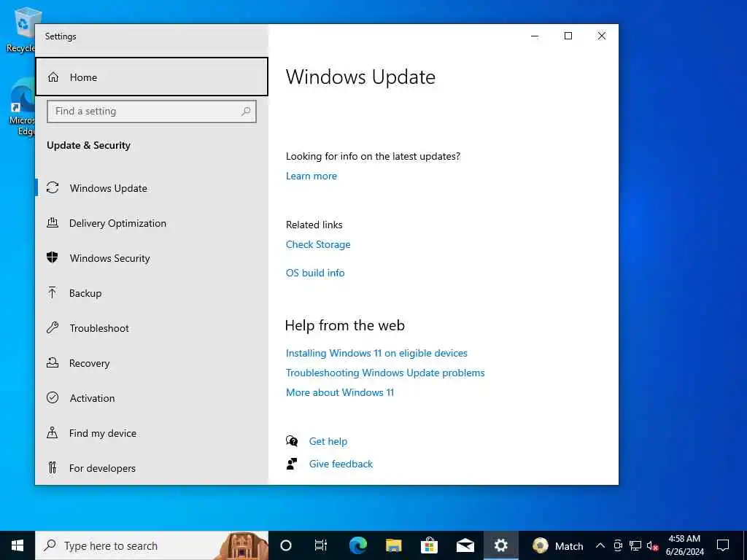This screenshot has height=560, width=747.
Task: Open Microsoft Store from the taskbar
Action: (429, 545)
